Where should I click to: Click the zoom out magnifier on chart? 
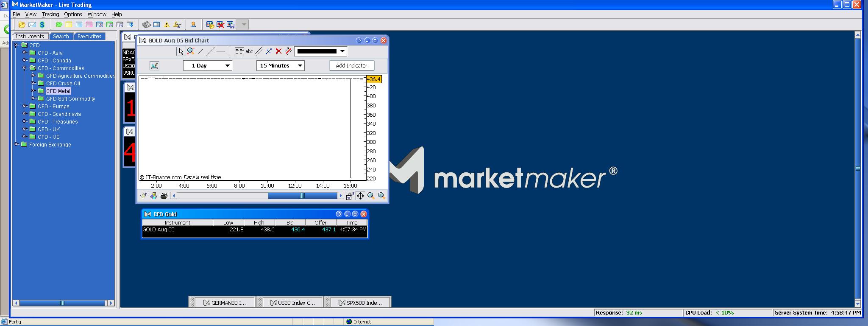tap(371, 196)
